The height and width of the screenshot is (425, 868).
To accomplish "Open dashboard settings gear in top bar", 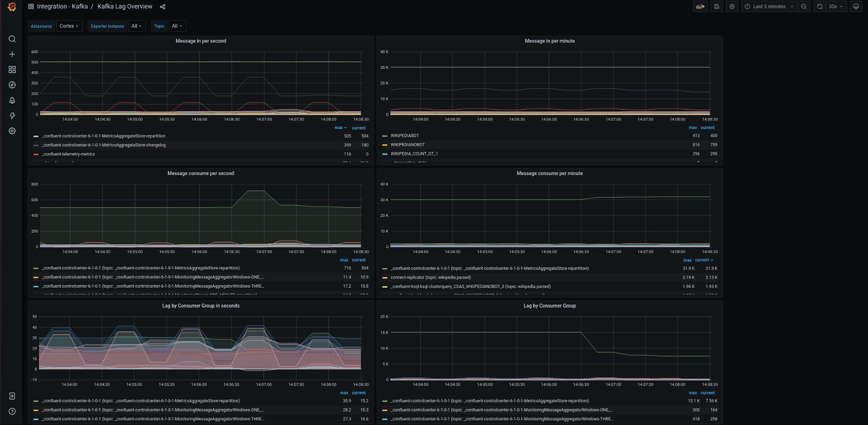I will click(732, 7).
